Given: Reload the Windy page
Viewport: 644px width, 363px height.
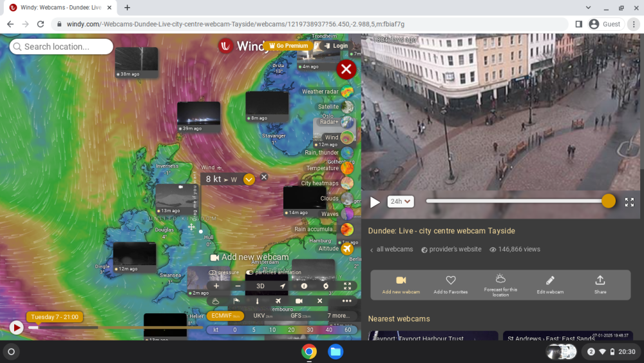Looking at the screenshot, I should point(40,25).
